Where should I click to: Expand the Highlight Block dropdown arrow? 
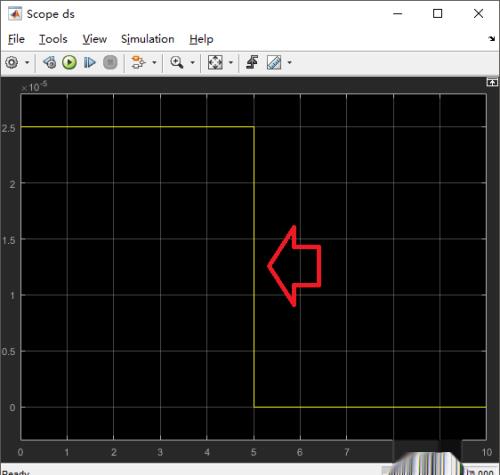154,63
